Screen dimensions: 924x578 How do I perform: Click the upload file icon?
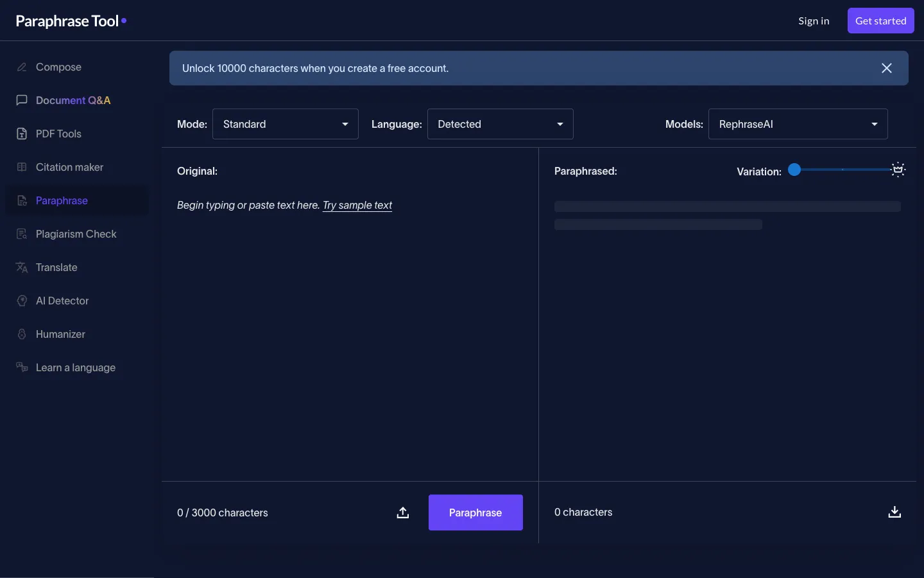pyautogui.click(x=403, y=512)
